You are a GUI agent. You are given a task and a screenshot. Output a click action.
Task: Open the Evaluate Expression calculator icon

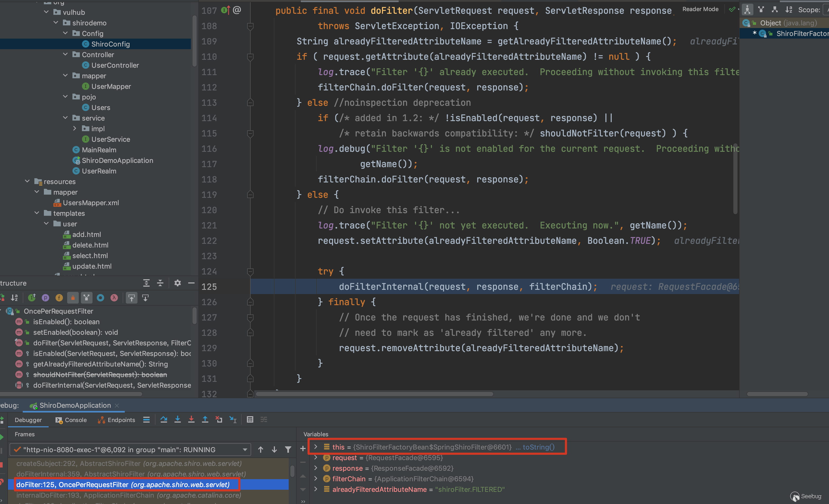250,420
